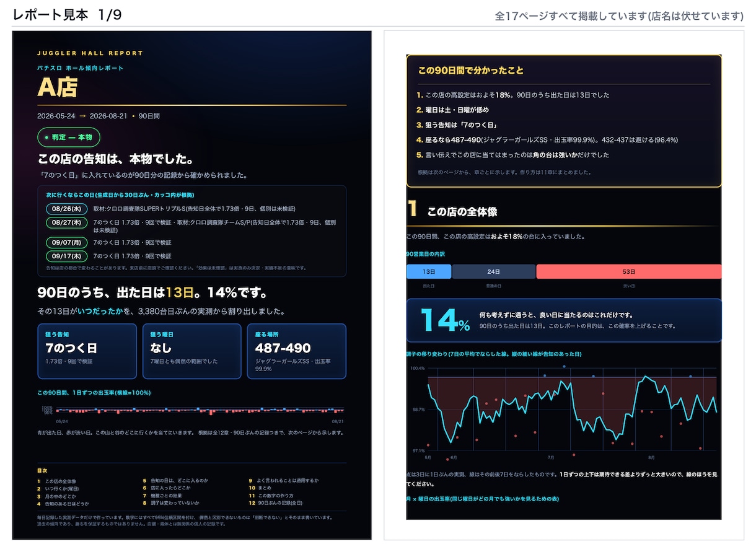Click the blue '13日' bar segment
Screen dimensions: 756x552
click(429, 271)
